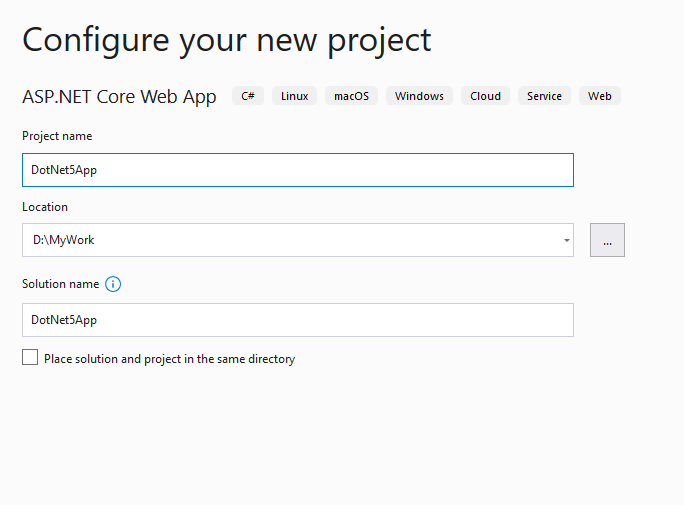This screenshot has width=684, height=505.
Task: Click the Windows platform tag
Action: pyautogui.click(x=419, y=96)
